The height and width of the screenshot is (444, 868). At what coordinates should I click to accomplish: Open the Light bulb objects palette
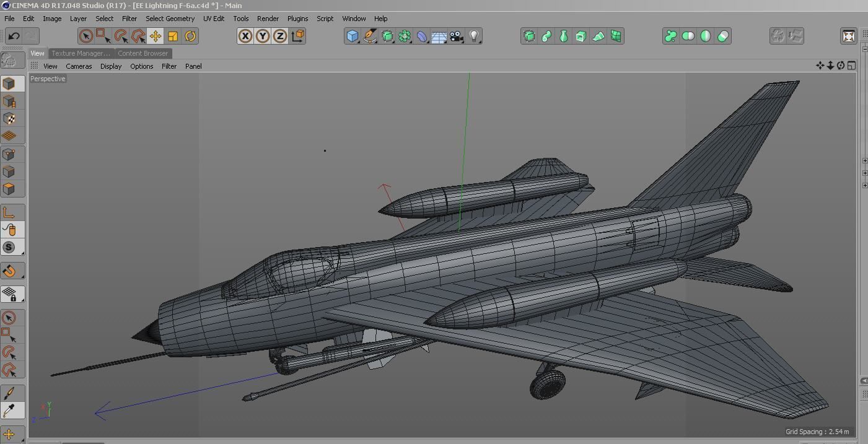click(x=474, y=36)
